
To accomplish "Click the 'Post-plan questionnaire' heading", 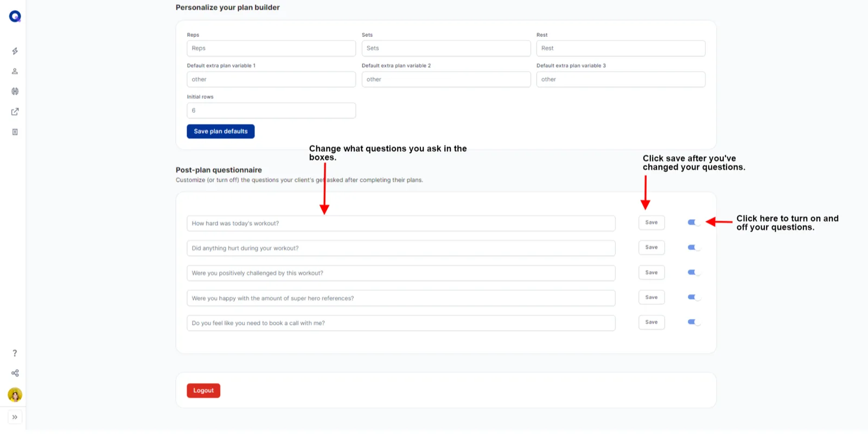I will pyautogui.click(x=219, y=170).
